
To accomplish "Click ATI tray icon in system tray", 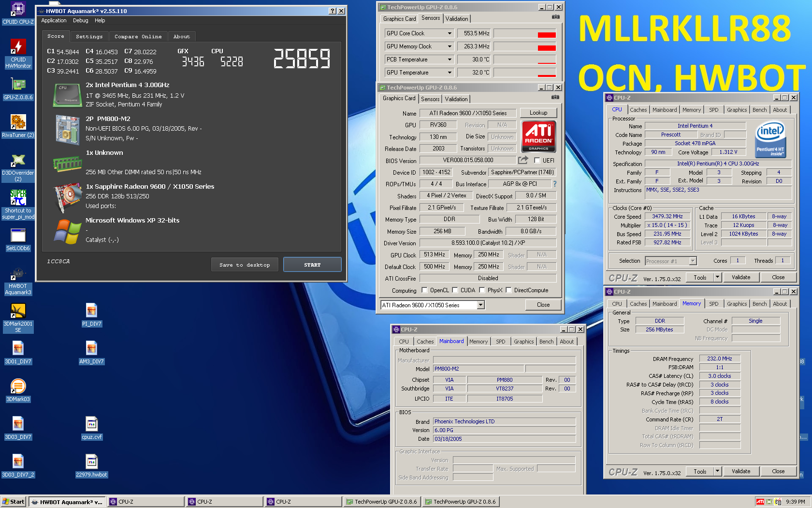I will coord(760,502).
